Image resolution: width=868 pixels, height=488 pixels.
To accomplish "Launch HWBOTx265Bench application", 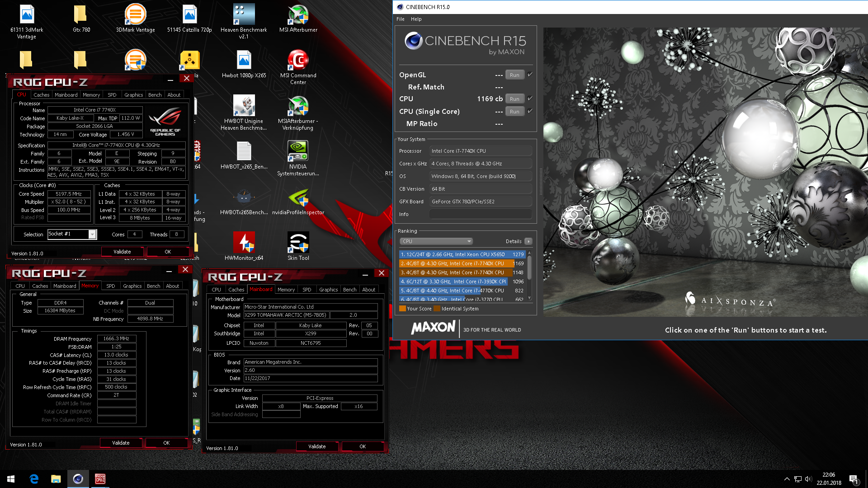I will (x=244, y=201).
